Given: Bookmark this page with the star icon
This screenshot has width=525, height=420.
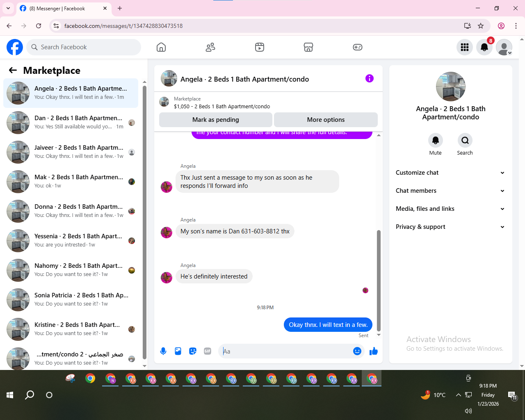Looking at the screenshot, I should click(481, 26).
